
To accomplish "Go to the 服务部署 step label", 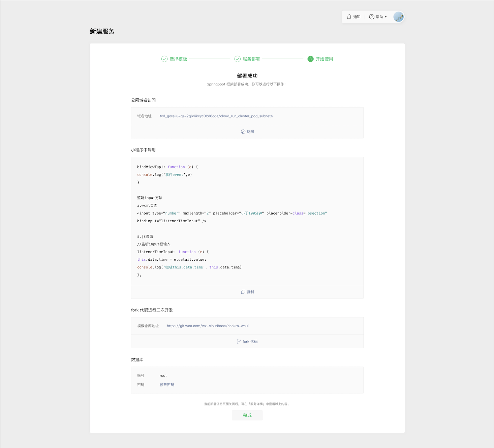I will (x=251, y=59).
